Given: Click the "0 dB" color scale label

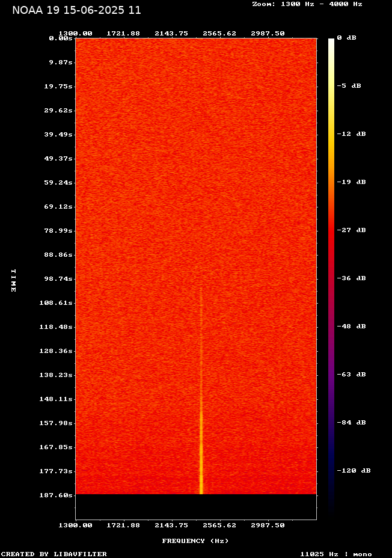Looking at the screenshot, I should (x=346, y=37).
